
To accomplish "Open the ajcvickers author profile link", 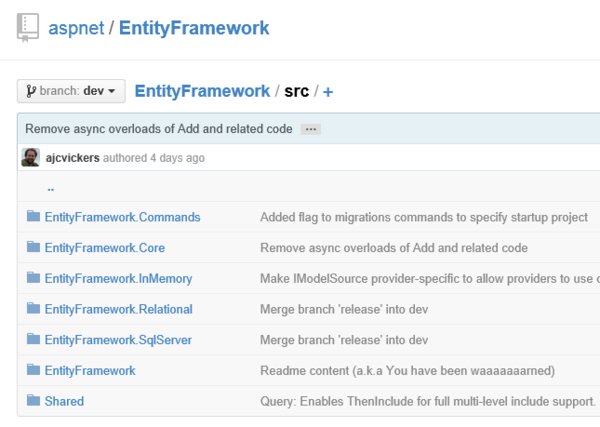I will tap(73, 158).
